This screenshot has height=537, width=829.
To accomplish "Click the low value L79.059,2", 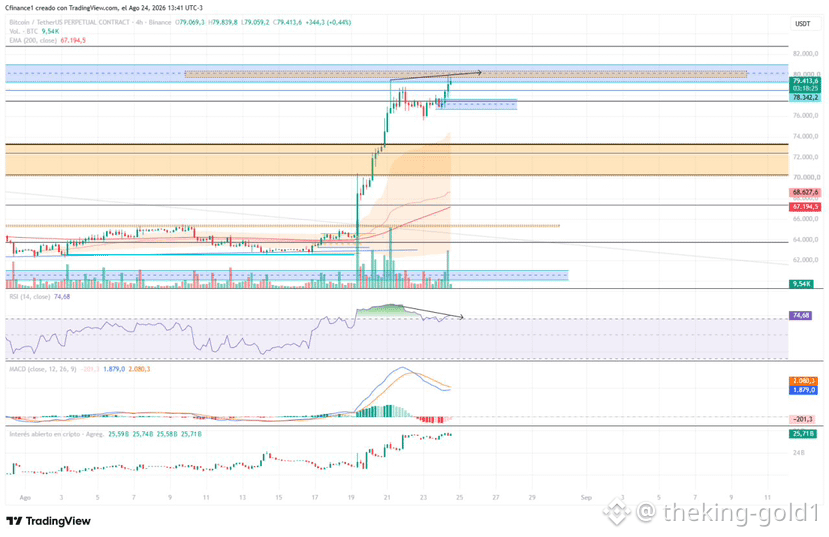I will pos(255,23).
